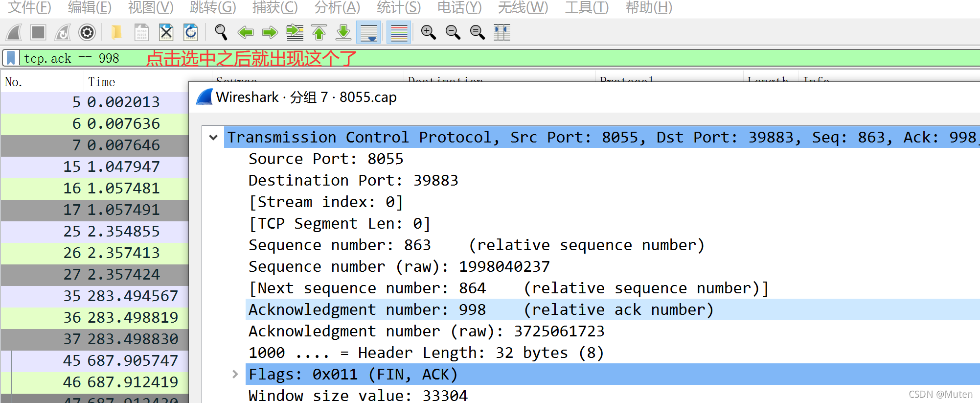Select packet 27 at 2.357424
This screenshot has width=980, height=403.
[94, 275]
